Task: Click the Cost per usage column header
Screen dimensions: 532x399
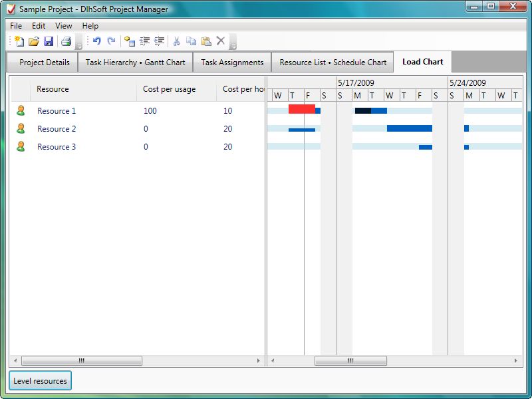Action: [176, 89]
